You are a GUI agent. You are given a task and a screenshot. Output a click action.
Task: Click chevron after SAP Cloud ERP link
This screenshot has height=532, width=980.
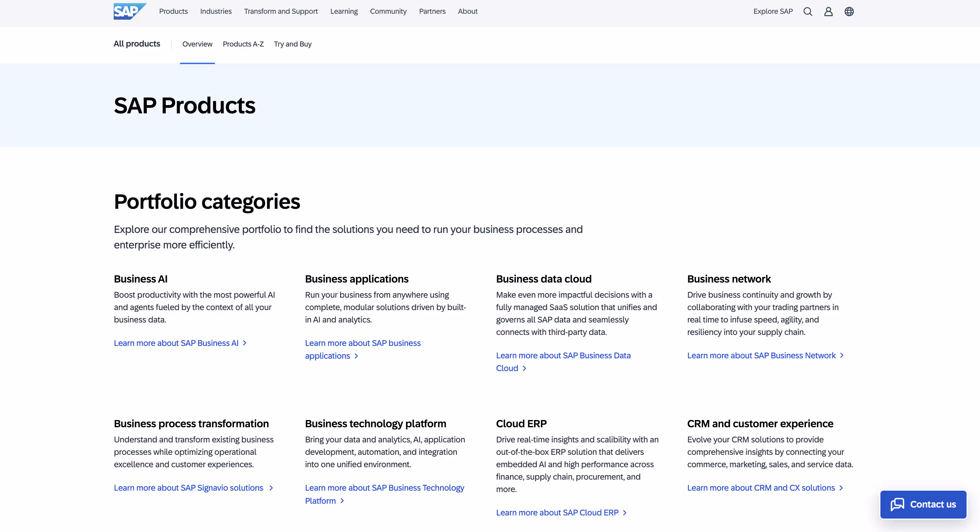point(624,513)
